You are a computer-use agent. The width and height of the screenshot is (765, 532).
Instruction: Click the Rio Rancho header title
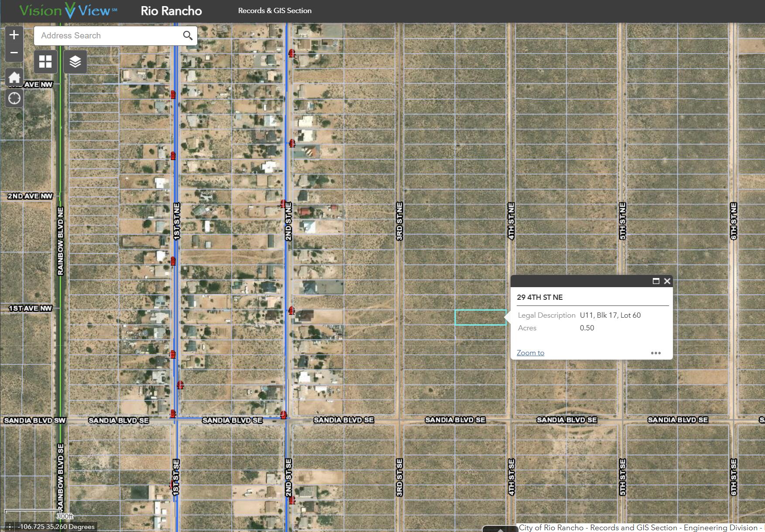point(171,11)
